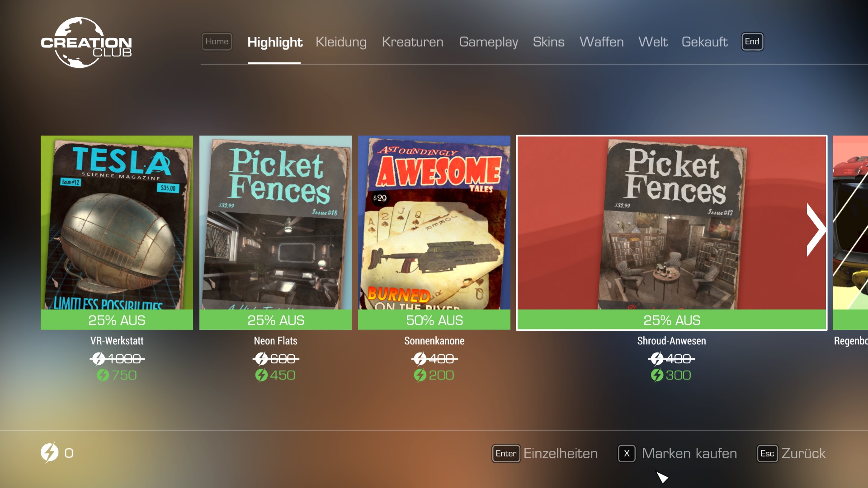Click the green credit icon under VR-Werkstatt

[x=103, y=375]
